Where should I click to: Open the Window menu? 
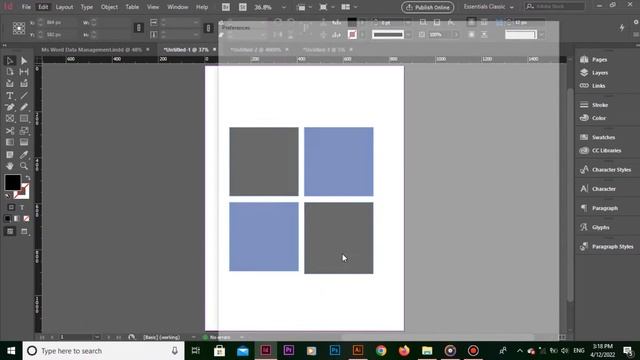[x=178, y=7]
